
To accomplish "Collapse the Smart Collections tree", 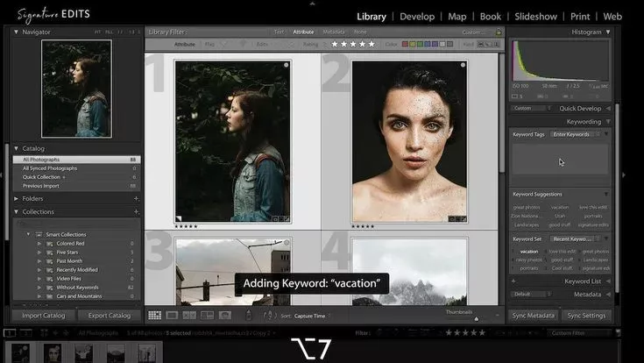I will click(x=28, y=234).
